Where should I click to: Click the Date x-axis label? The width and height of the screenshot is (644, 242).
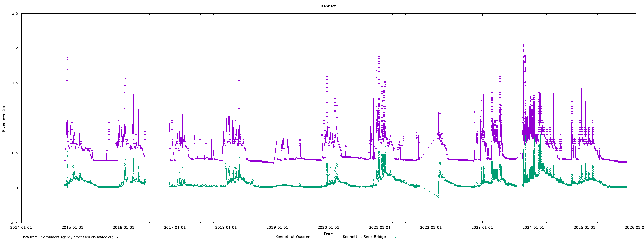point(328,234)
